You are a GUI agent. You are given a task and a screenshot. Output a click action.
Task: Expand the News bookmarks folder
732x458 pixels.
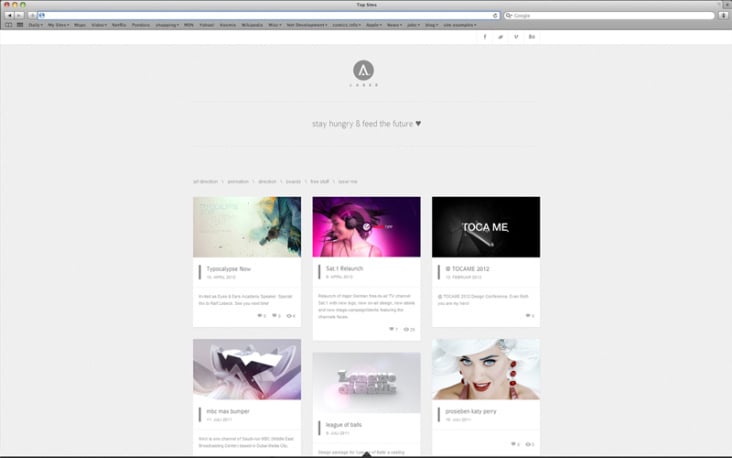(394, 25)
